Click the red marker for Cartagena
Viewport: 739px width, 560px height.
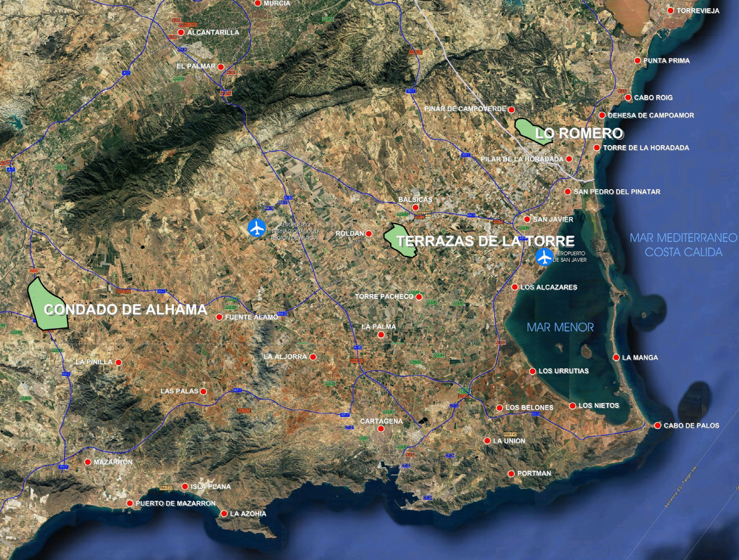tap(381, 429)
